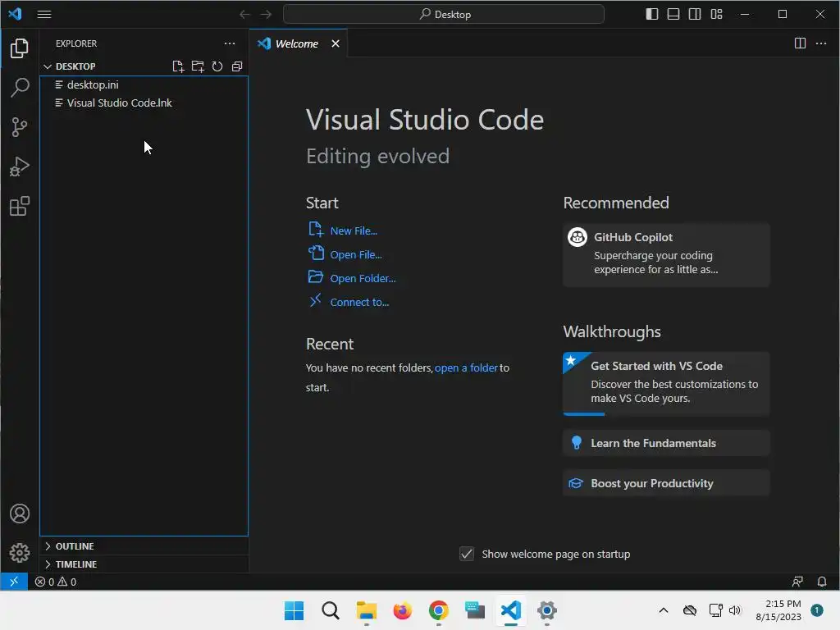The height and width of the screenshot is (630, 840).
Task: Create a new folder in DESKTOP
Action: point(198,66)
